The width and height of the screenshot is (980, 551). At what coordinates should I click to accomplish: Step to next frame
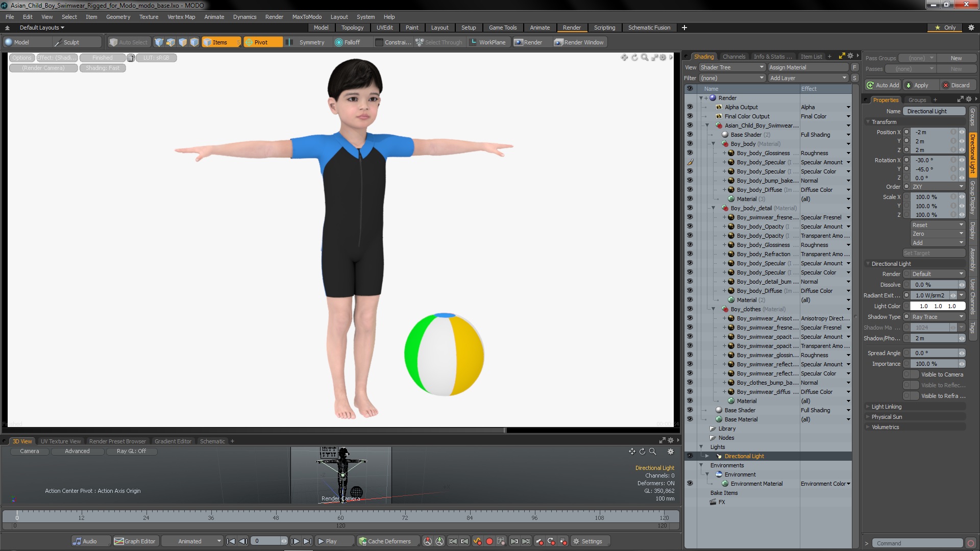[x=295, y=541]
